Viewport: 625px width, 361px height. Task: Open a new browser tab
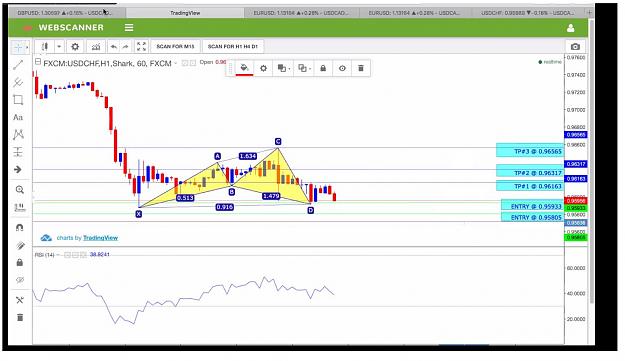coord(589,13)
